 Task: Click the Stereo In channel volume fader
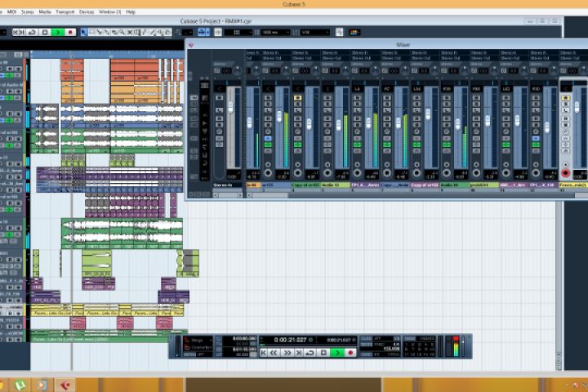(x=230, y=106)
